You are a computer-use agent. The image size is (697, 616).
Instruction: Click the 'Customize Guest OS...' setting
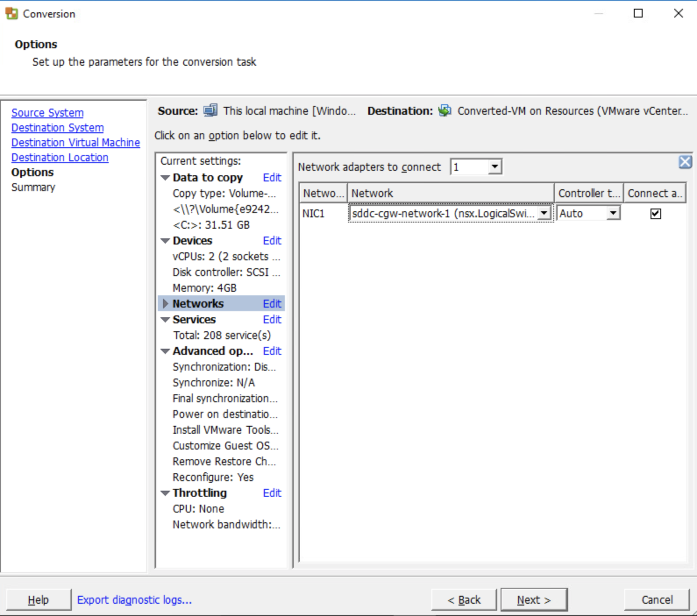point(225,446)
